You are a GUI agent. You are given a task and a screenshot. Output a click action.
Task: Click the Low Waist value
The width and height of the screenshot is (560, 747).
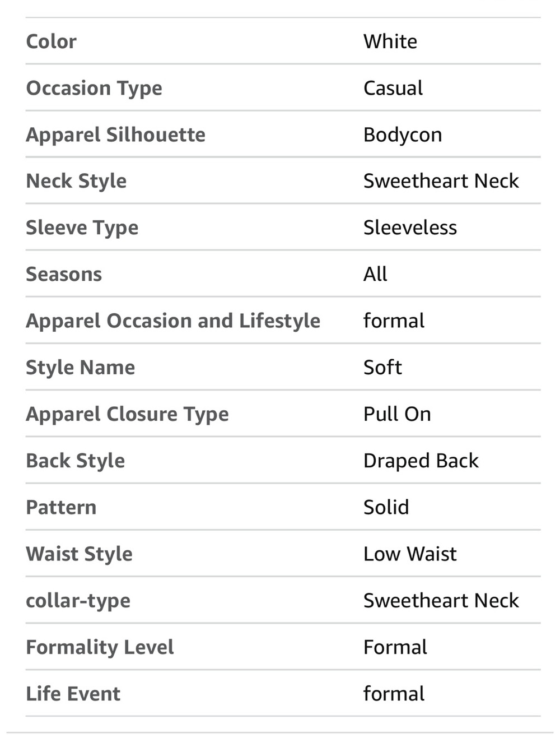pyautogui.click(x=410, y=554)
